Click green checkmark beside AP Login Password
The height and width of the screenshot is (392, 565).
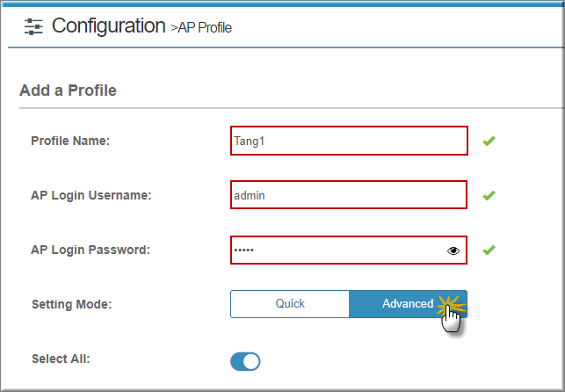[x=489, y=250]
